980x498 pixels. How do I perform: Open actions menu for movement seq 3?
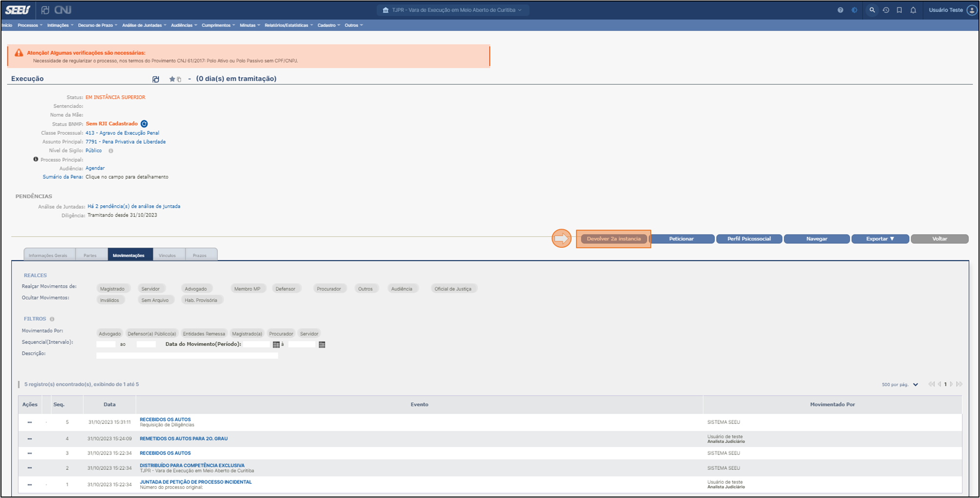[x=30, y=454]
